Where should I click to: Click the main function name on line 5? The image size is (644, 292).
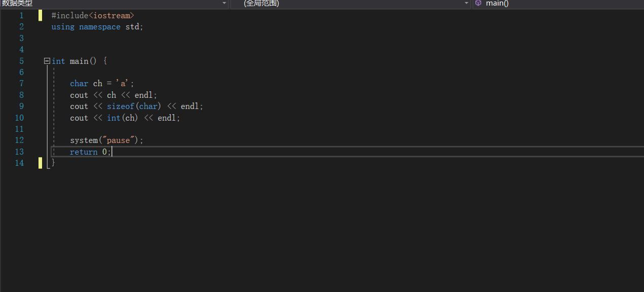(x=79, y=61)
